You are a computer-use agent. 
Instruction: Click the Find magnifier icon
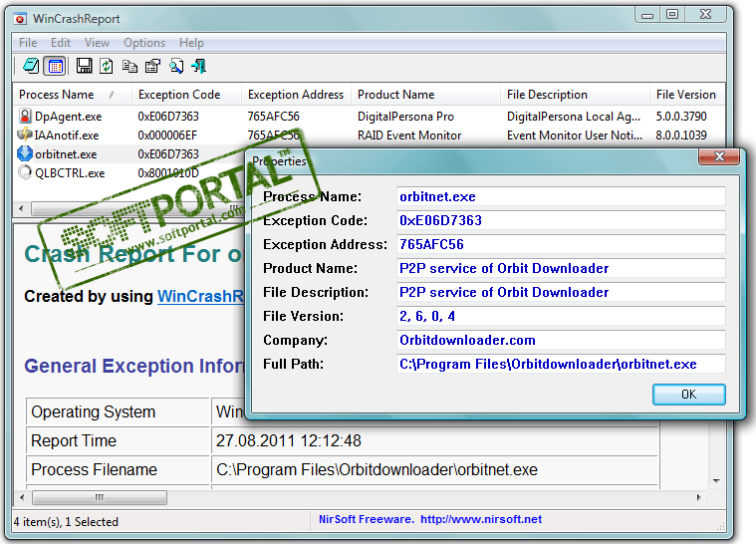176,66
